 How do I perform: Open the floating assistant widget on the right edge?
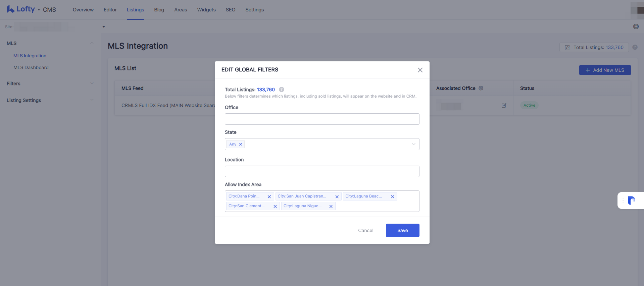pos(631,201)
